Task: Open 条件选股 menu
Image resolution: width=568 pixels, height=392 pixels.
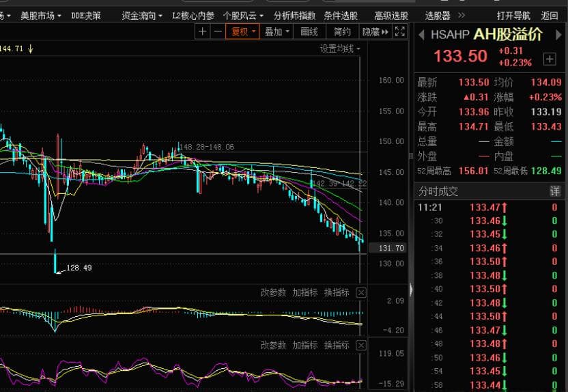Action: tap(341, 16)
